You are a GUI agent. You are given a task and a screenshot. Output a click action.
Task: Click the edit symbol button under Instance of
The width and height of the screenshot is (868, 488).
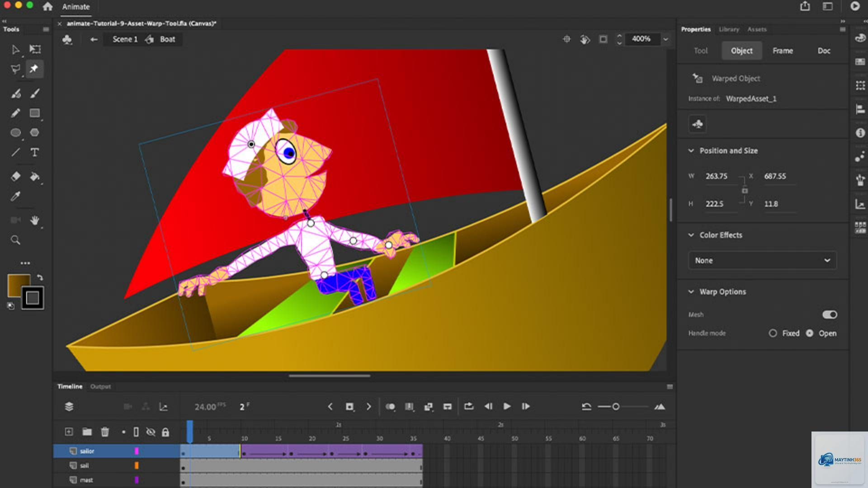[x=698, y=124]
